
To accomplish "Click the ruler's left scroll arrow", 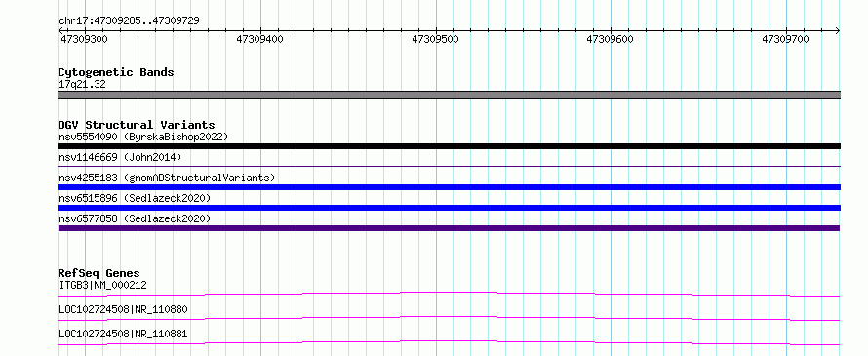I will 60,30.
